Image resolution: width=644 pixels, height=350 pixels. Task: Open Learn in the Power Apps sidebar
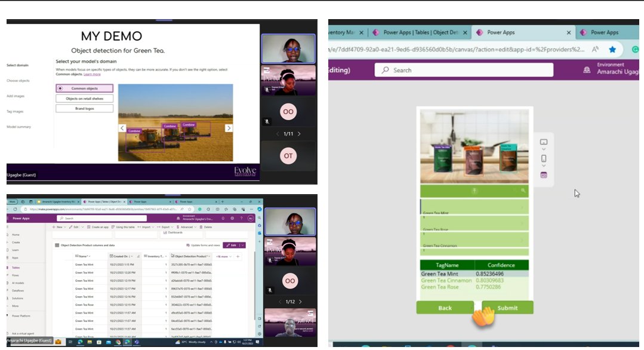pyautogui.click(x=15, y=250)
